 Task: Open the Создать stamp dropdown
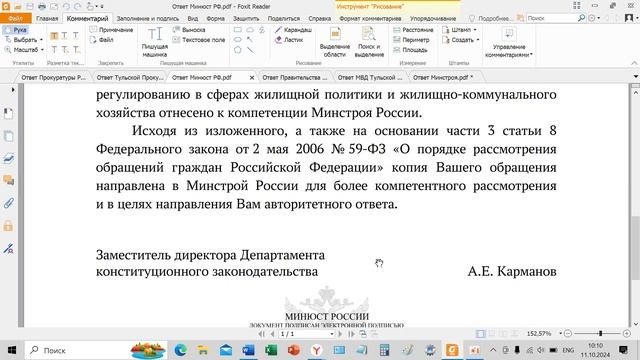pyautogui.click(x=478, y=40)
